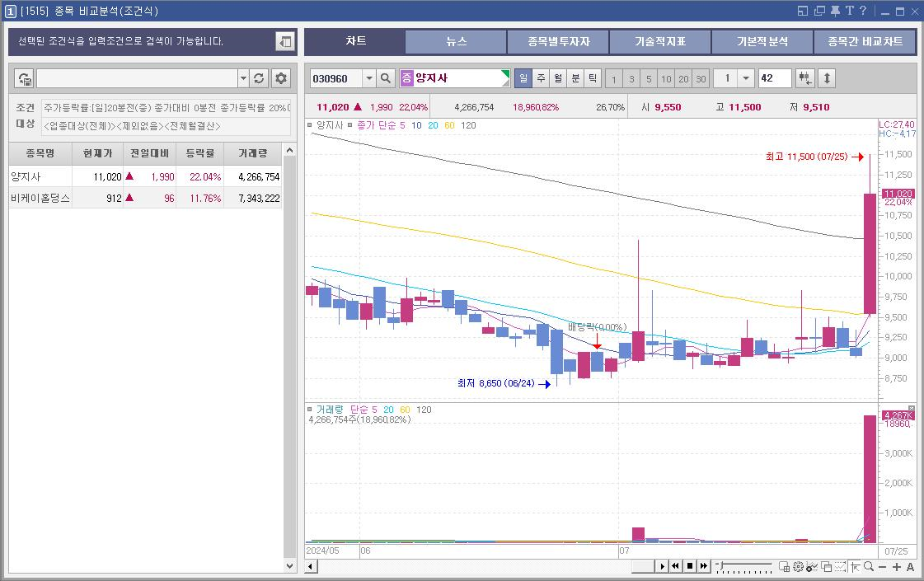The height and width of the screenshot is (581, 924).
Task: Click the overlapping windows icon in bottom toolbar
Action: (x=826, y=566)
